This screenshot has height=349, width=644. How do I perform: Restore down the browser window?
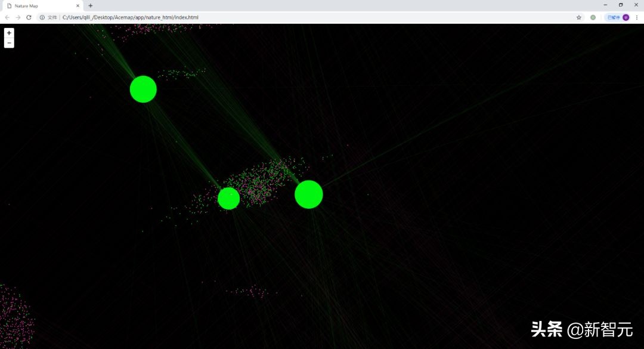(x=621, y=5)
